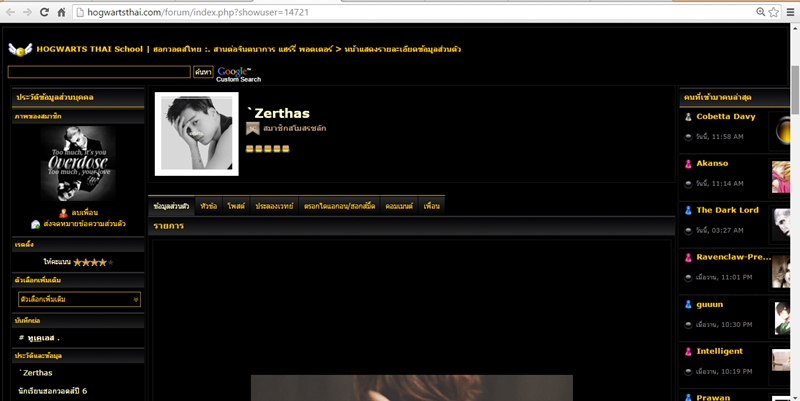Viewport: 800px width, 401px height.
Task: Switch to the เพื่อน friends tab
Action: pyautogui.click(x=432, y=207)
